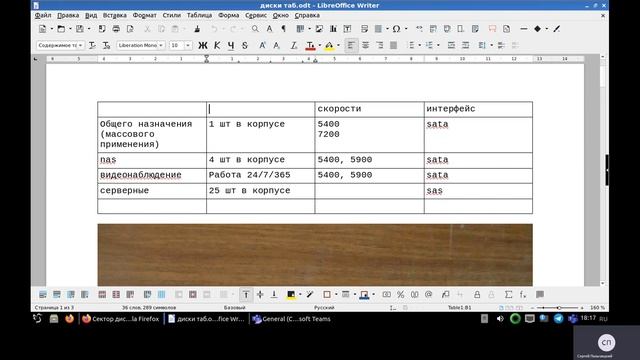Click the zoom slider in status bar
The image size is (640, 360).
click(x=559, y=307)
